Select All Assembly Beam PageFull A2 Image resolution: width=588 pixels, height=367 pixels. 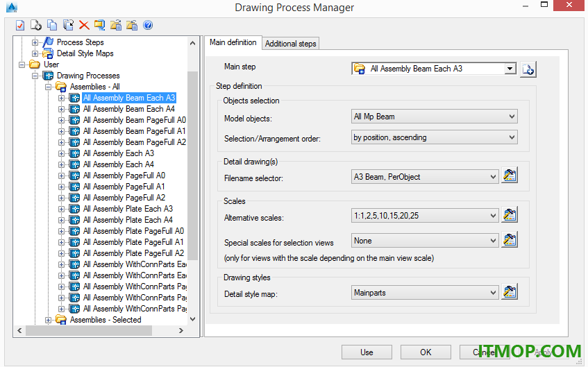(x=134, y=142)
